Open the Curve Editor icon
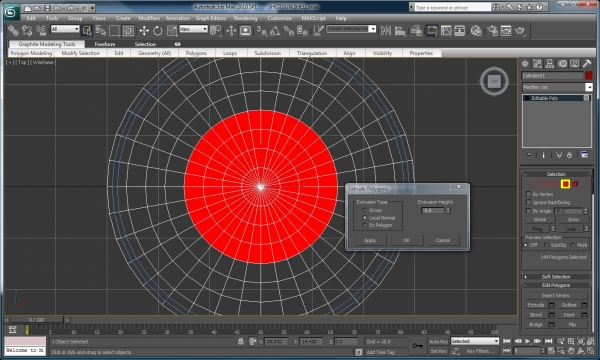The image size is (600, 360). (x=446, y=30)
